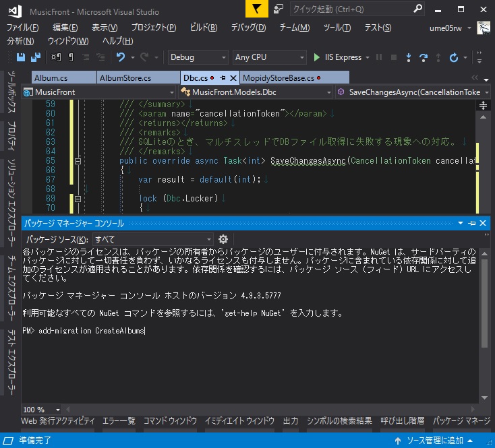Image resolution: width=495 pixels, height=448 pixels.
Task: Click ソース管理に追加 in status bar
Action: pyautogui.click(x=435, y=441)
